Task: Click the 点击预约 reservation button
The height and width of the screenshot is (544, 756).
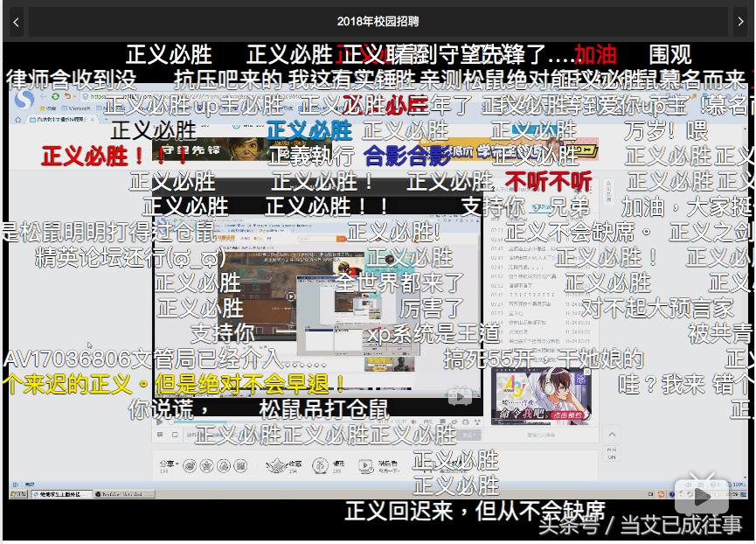Action: pos(566,415)
